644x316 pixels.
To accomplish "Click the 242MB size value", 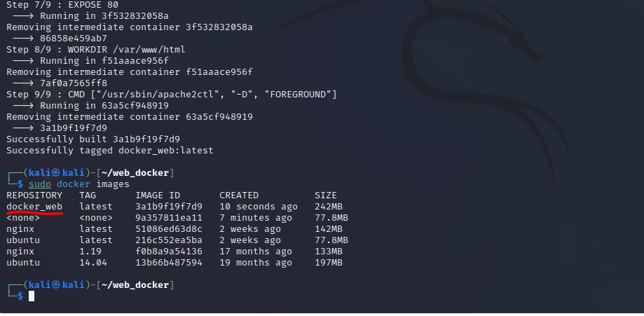I will [x=329, y=206].
